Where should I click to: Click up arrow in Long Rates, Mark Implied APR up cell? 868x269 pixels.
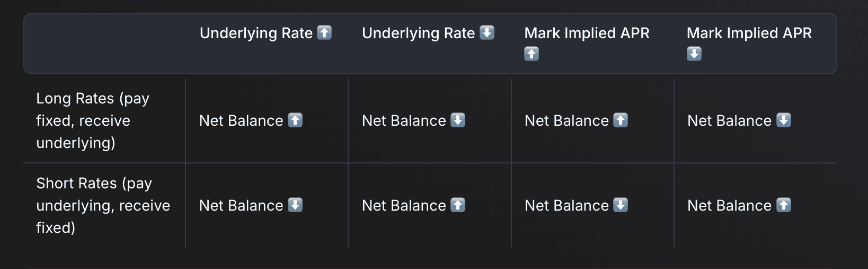pos(621,120)
